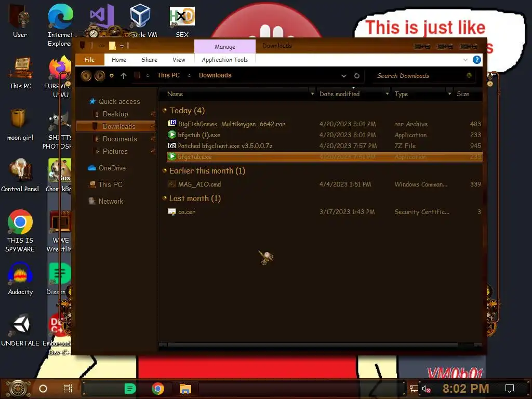The width and height of the screenshot is (532, 399).
Task: Click the Cortana circle on taskbar
Action: click(x=43, y=389)
